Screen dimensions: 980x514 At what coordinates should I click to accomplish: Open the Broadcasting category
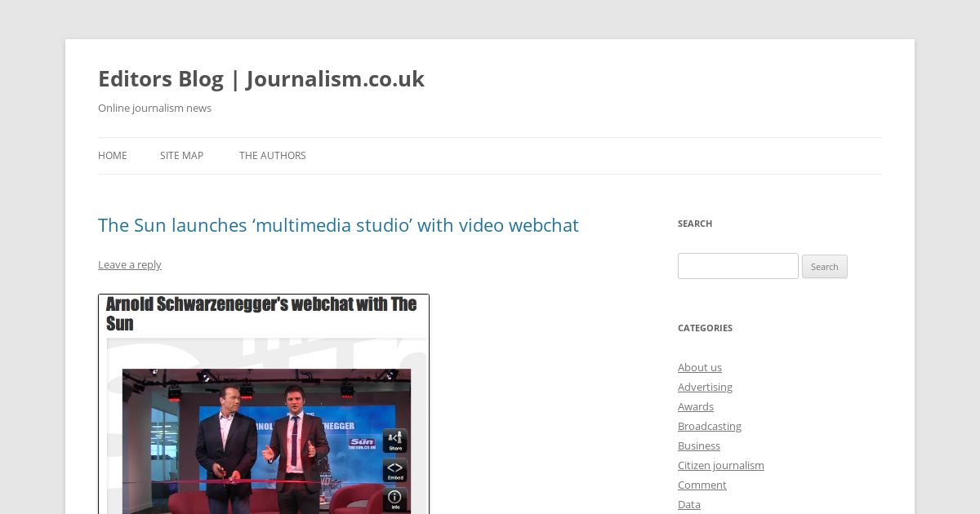click(710, 426)
